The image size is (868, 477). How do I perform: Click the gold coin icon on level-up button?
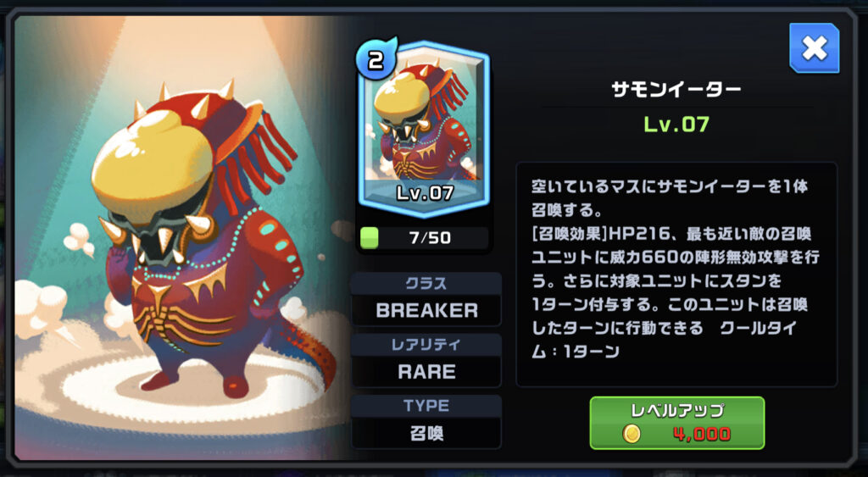point(632,434)
